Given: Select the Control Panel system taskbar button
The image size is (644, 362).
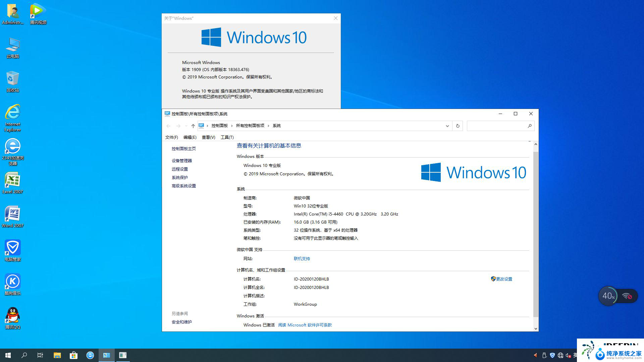Looking at the screenshot, I should click(x=107, y=355).
